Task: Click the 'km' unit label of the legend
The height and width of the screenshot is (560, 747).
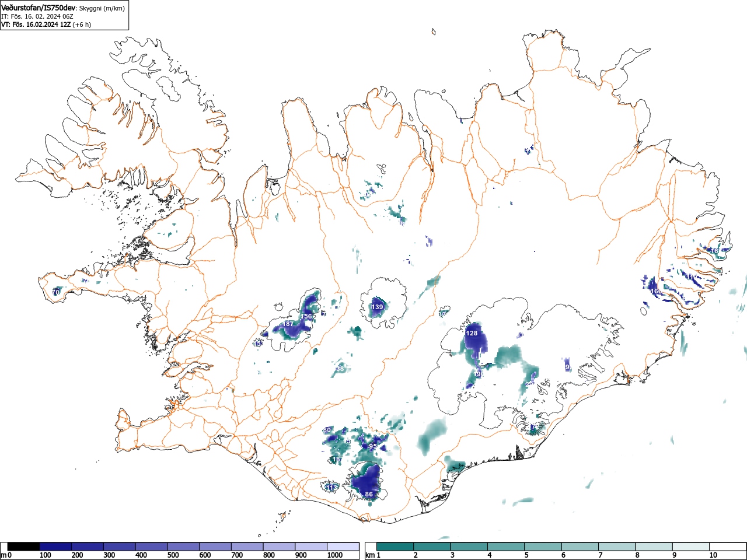Action: (369, 555)
